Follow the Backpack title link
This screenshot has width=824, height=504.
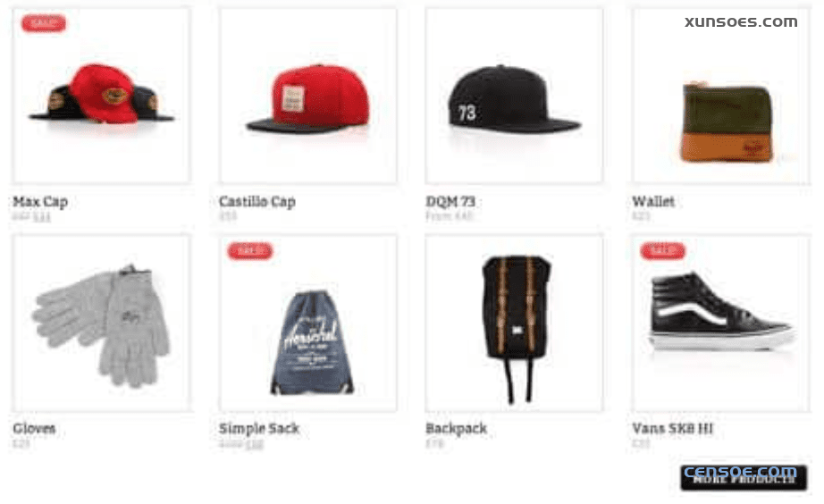456,428
